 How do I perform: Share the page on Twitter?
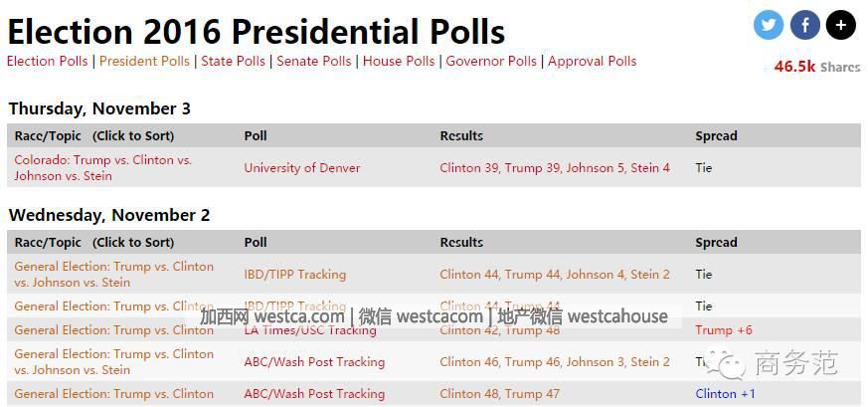[x=769, y=25]
